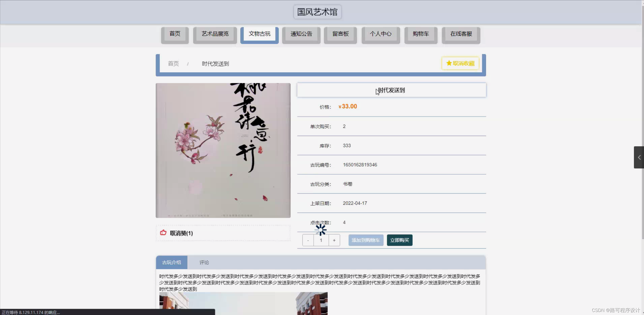644x315 pixels.
Task: Decrease quantity with minus button
Action: tap(308, 240)
